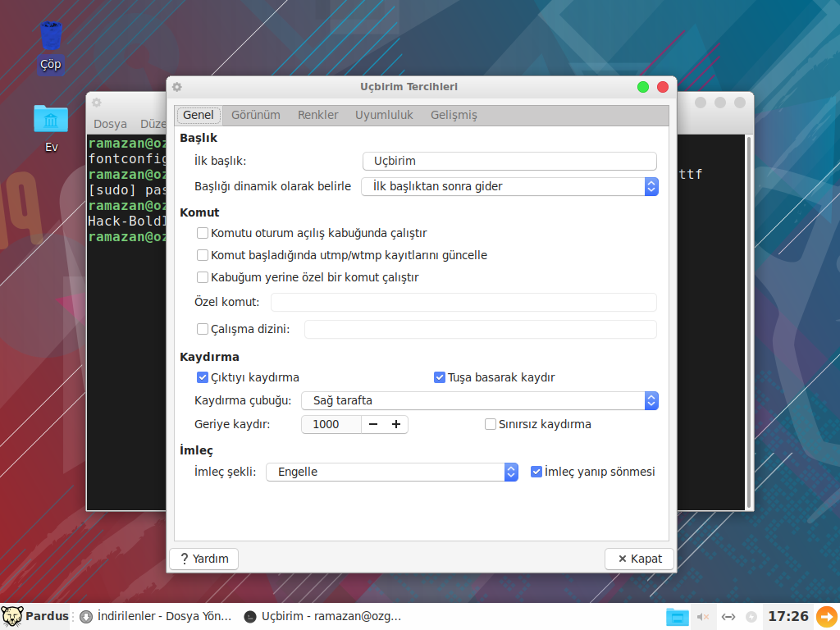Switch to the Gelişmiş tab
This screenshot has width=840, height=630.
[x=454, y=115]
